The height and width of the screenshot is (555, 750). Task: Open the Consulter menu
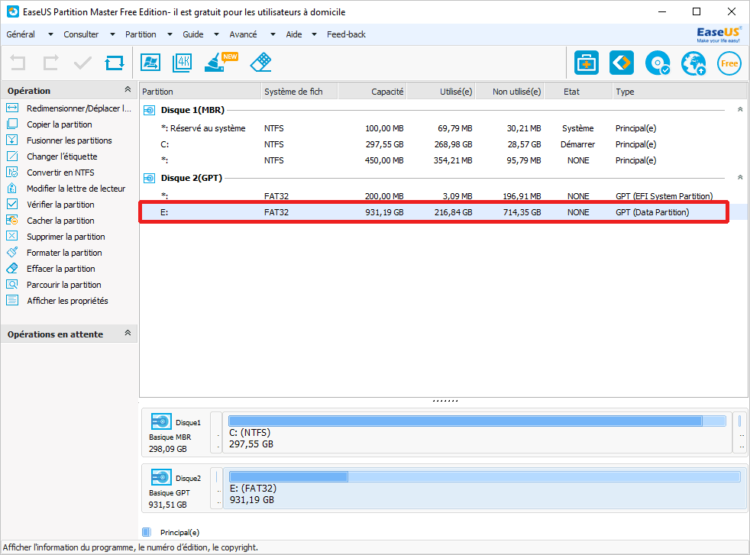pos(81,34)
